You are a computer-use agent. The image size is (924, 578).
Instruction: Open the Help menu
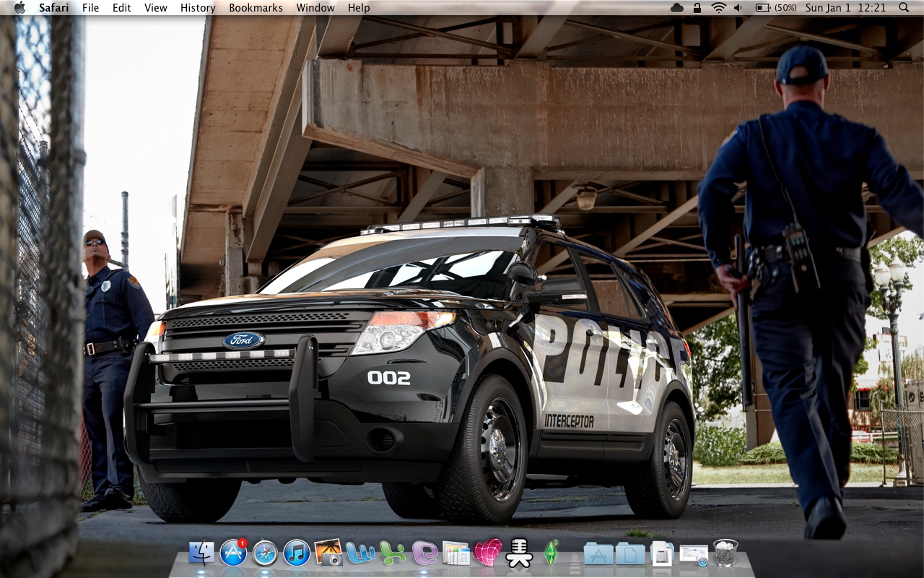(x=359, y=8)
